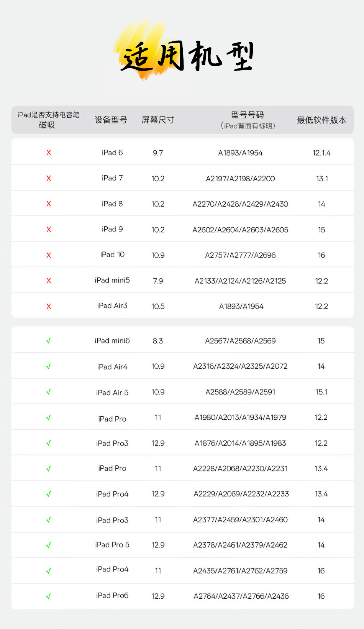Screen dimensions: 364x629
Task: Click version 15.1 in iPad Air 5 row
Action: tap(321, 392)
